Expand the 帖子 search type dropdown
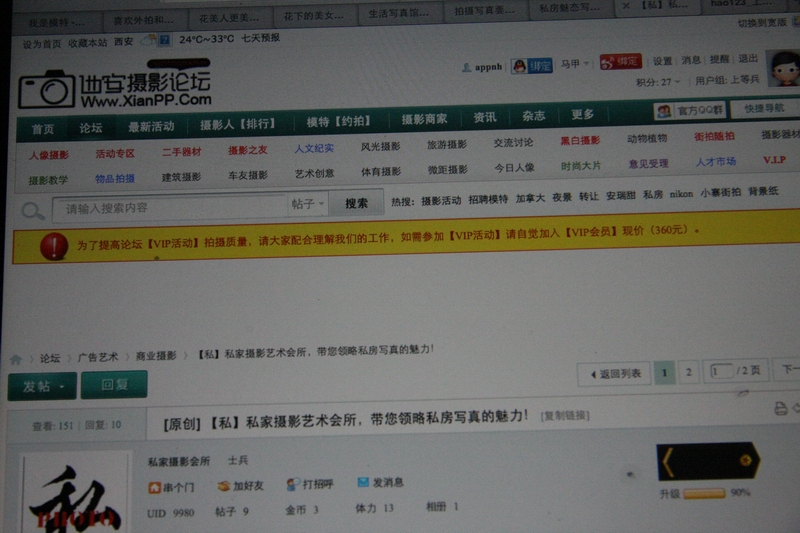This screenshot has width=800, height=533. (308, 204)
